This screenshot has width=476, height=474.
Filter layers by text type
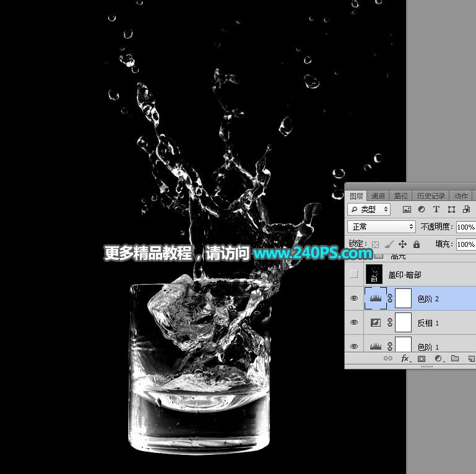(436, 210)
